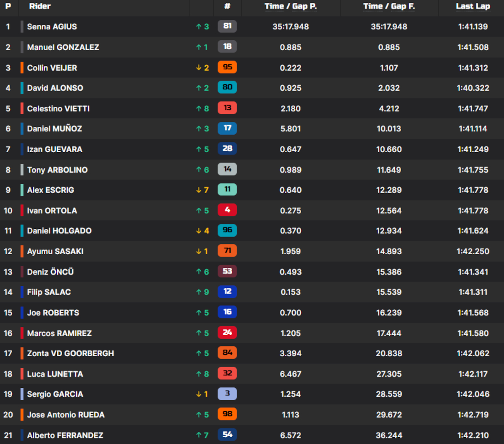Click David Alonso teal number 80 badge

pos(227,88)
